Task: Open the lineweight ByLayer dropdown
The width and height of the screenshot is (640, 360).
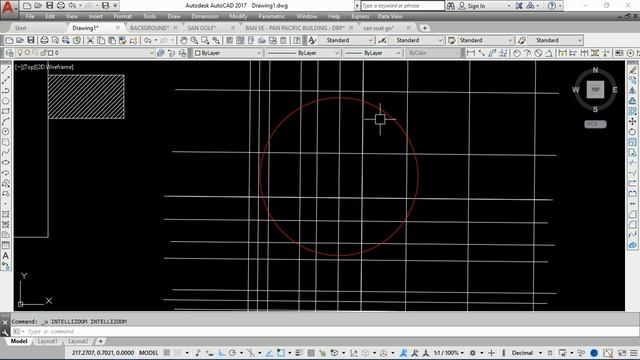Action: point(372,53)
